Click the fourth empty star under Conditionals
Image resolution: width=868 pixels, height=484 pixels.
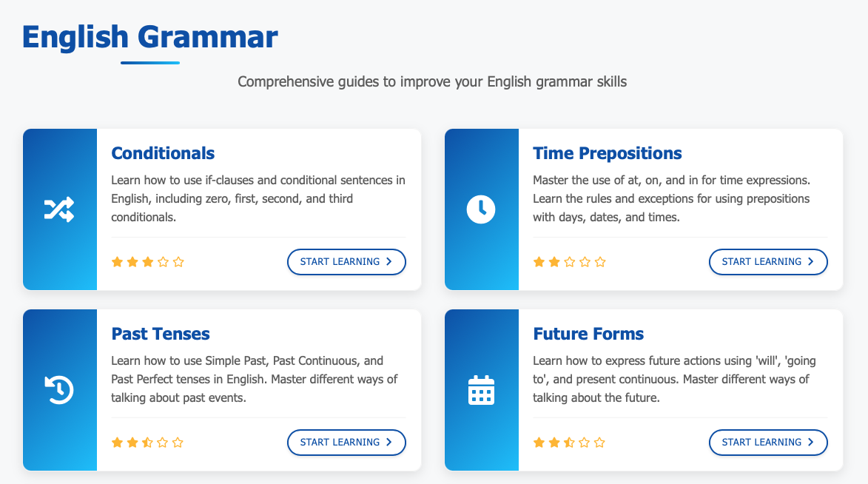(163, 262)
